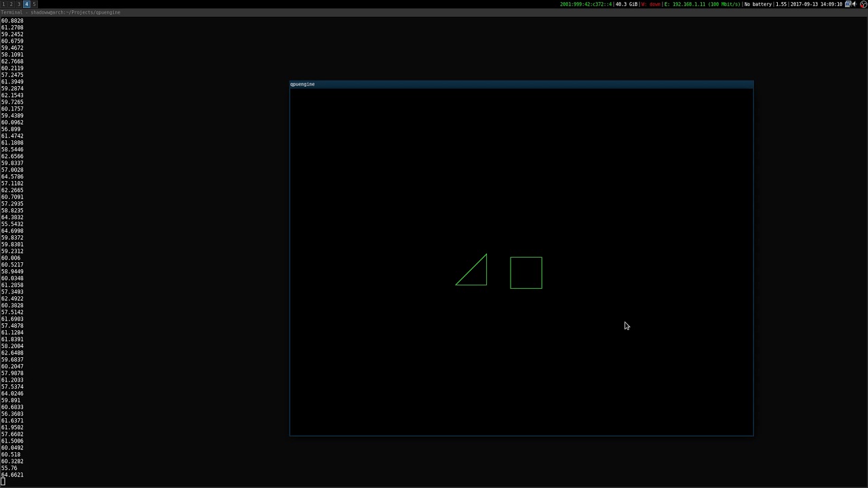The image size is (868, 488).
Task: Click the IPv6 address status entry
Action: coord(586,4)
